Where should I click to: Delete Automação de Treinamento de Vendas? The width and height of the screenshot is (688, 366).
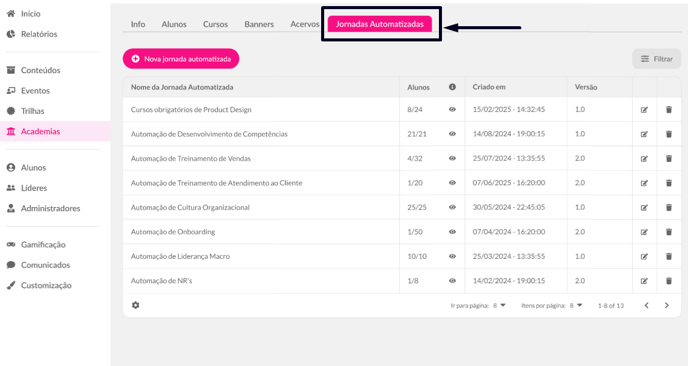click(x=669, y=158)
